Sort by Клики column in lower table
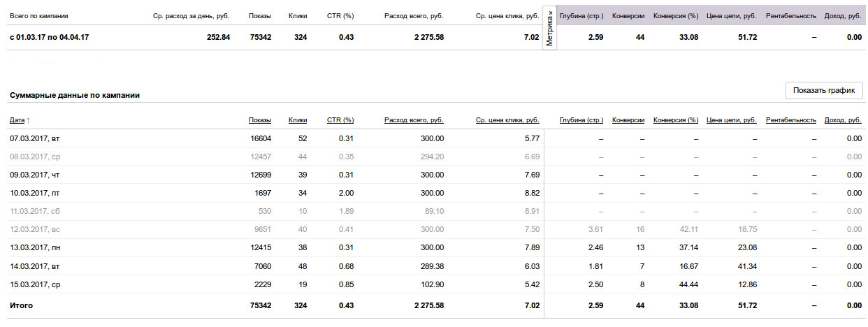 coord(298,120)
